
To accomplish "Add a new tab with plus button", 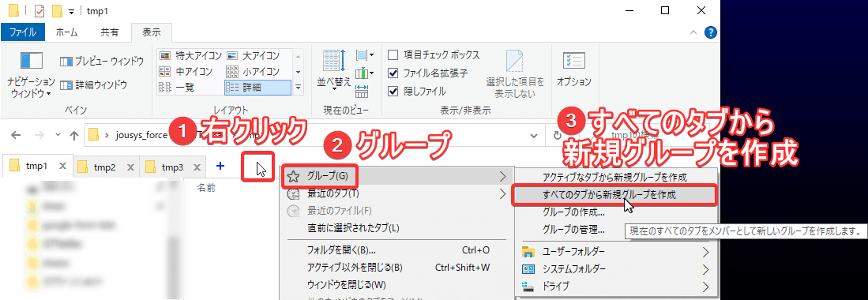I will (x=220, y=166).
